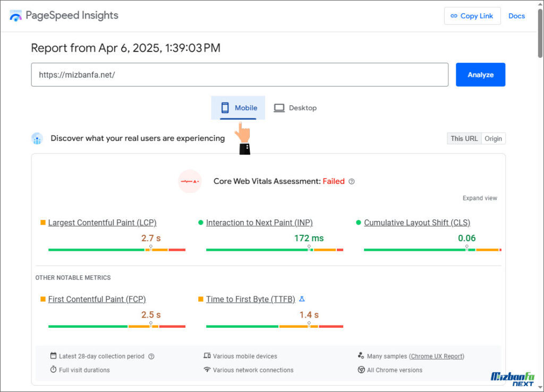The height and width of the screenshot is (392, 544).
Task: Click the CLS value 0.06
Action: 466,238
